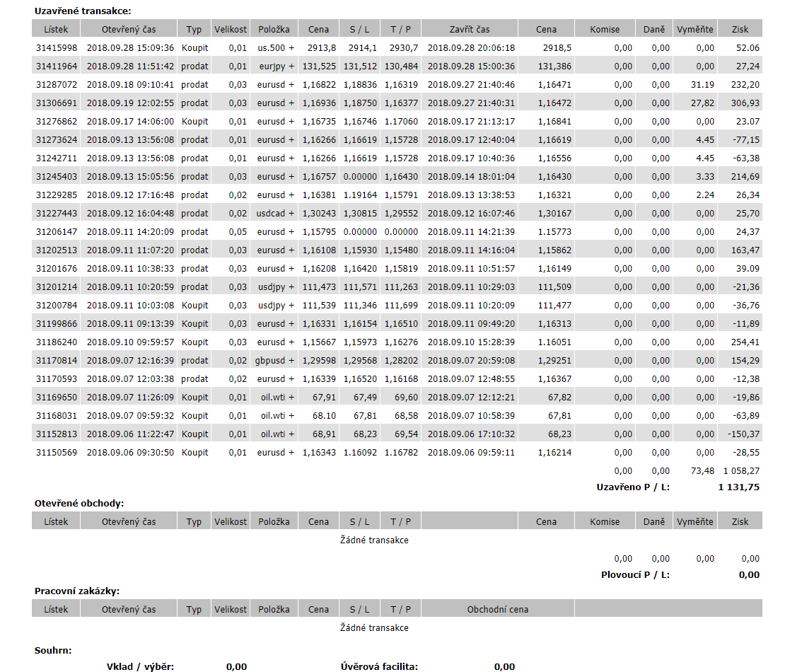Select ticket number 31273624
802x672 pixels.
pos(57,140)
